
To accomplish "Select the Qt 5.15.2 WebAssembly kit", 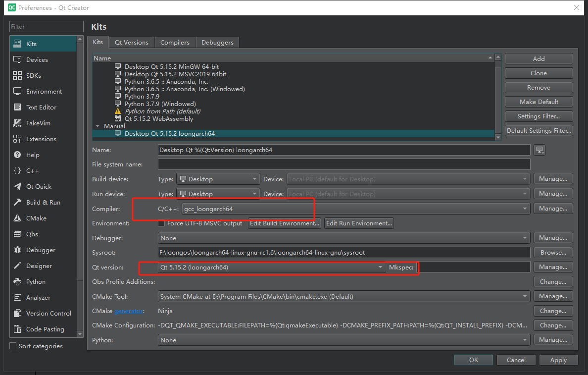I will tap(158, 118).
